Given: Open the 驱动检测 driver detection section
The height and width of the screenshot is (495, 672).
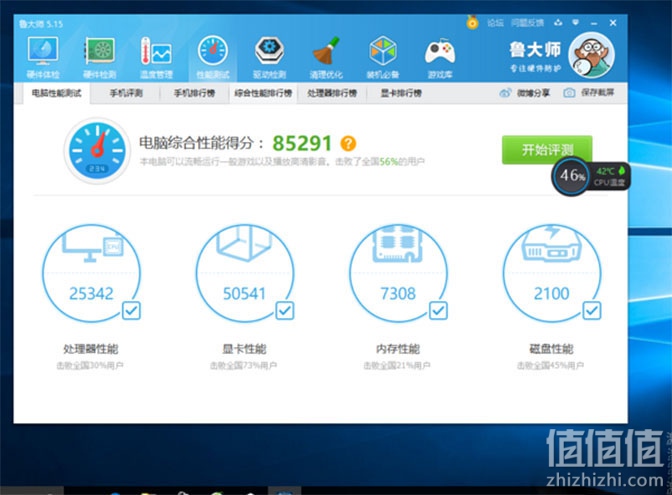Looking at the screenshot, I should 269,58.
